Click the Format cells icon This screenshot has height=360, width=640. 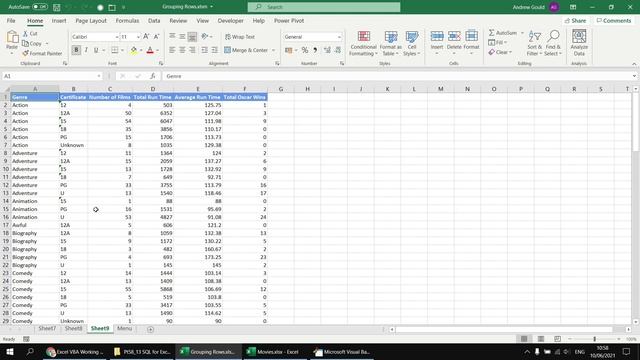(471, 36)
